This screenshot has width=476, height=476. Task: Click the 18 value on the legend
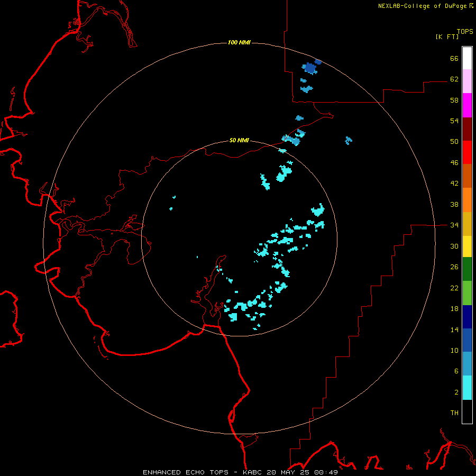pyautogui.click(x=454, y=309)
